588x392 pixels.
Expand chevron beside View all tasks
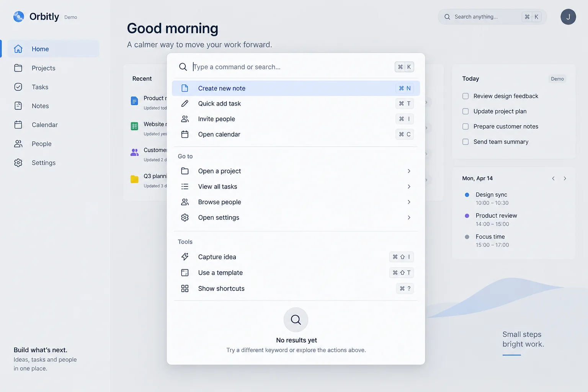pos(409,186)
